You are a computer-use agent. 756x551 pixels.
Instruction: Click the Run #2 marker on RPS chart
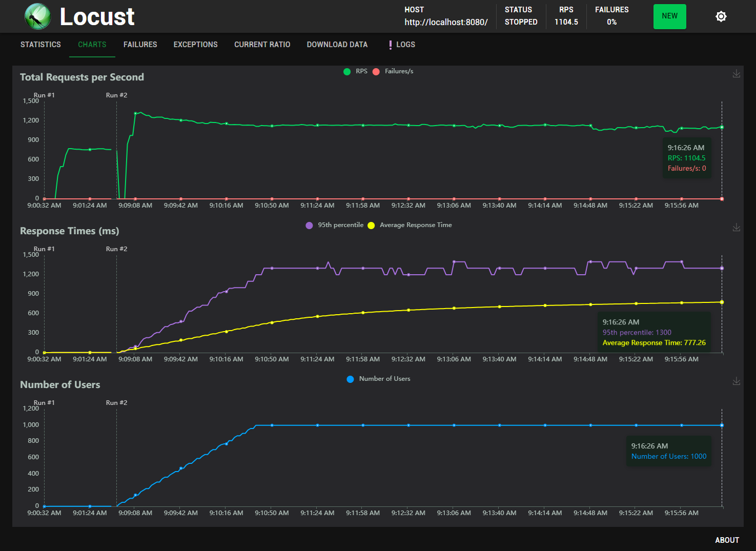point(116,95)
